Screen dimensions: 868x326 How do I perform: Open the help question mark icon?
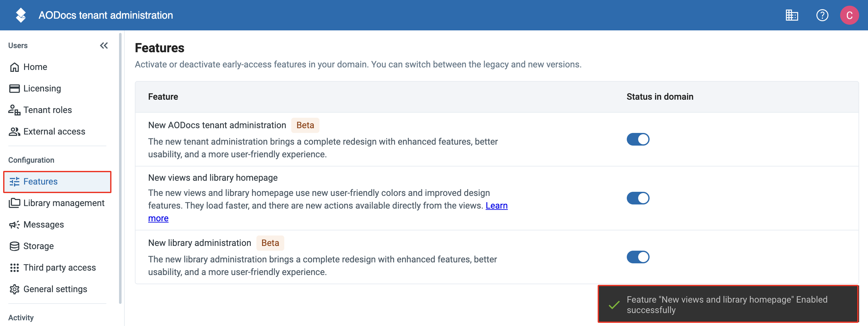[822, 15]
